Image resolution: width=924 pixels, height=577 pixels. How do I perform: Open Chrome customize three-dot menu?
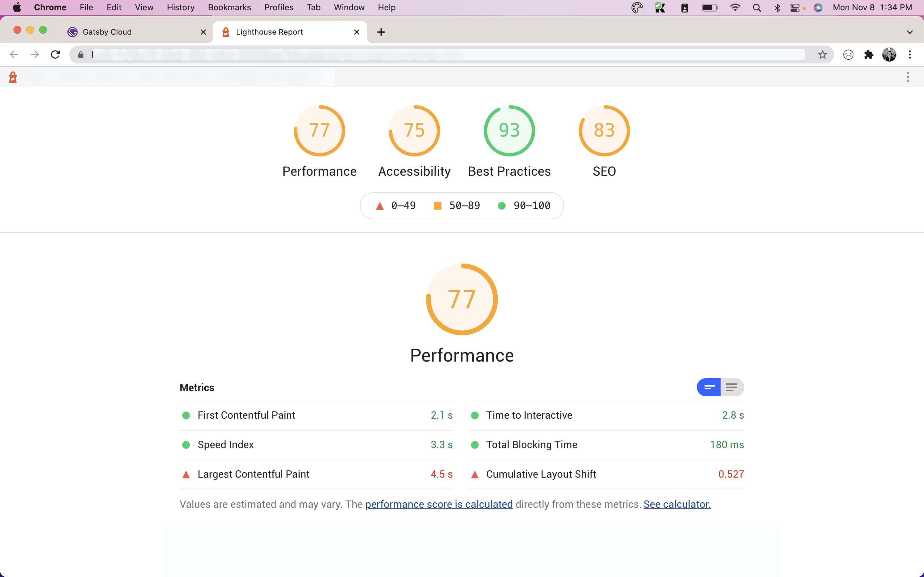910,54
